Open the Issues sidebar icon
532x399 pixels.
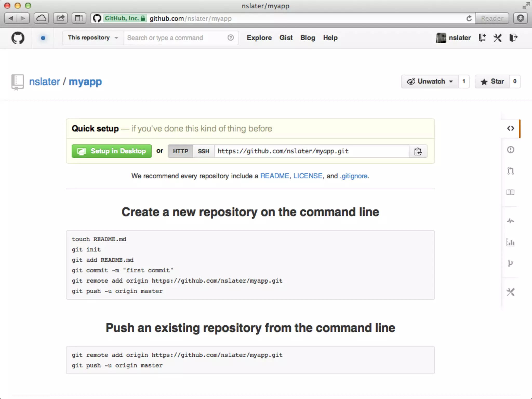point(510,150)
